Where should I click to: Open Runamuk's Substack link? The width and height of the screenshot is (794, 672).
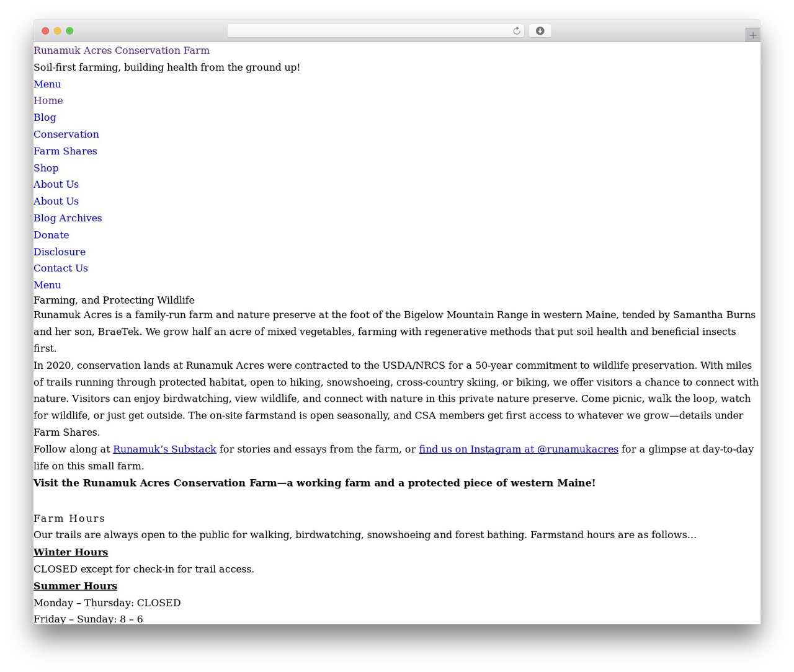(x=164, y=449)
